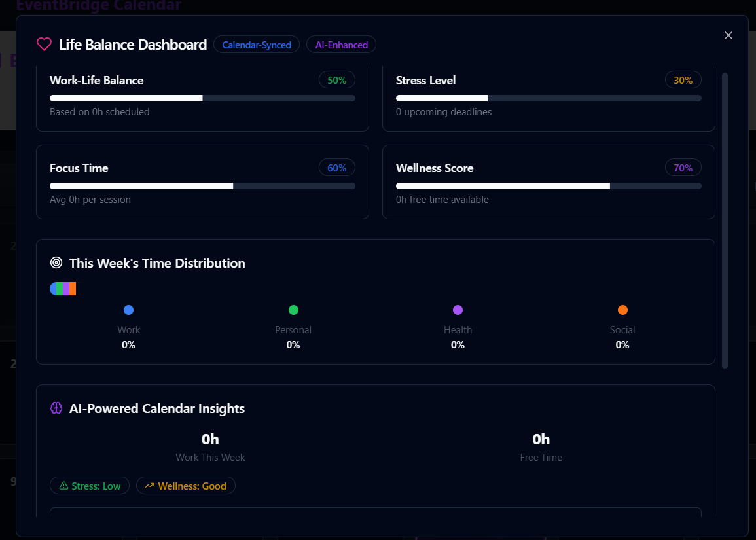Click the Work-Life Balance 50% badge
This screenshot has height=540, width=756.
click(337, 80)
